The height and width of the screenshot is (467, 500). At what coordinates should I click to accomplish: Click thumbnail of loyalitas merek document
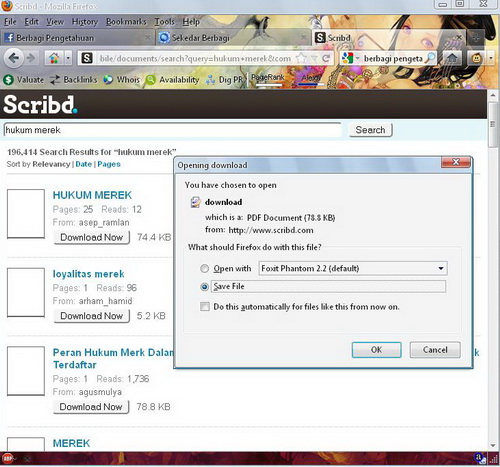(x=26, y=292)
